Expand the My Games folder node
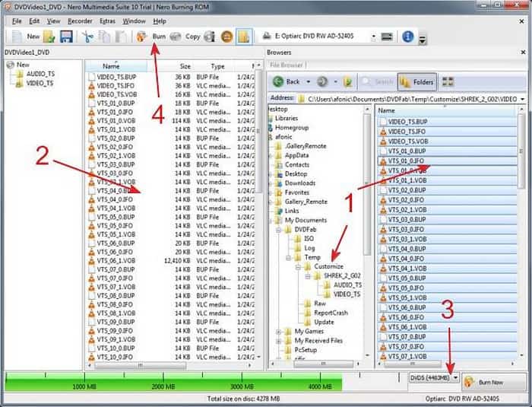The width and height of the screenshot is (532, 407). 280,332
